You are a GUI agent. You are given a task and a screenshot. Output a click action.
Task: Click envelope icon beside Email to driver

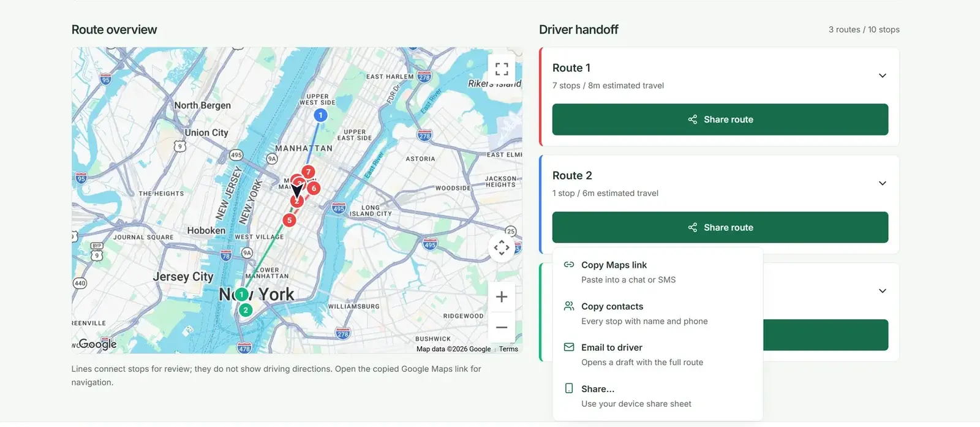click(x=569, y=347)
